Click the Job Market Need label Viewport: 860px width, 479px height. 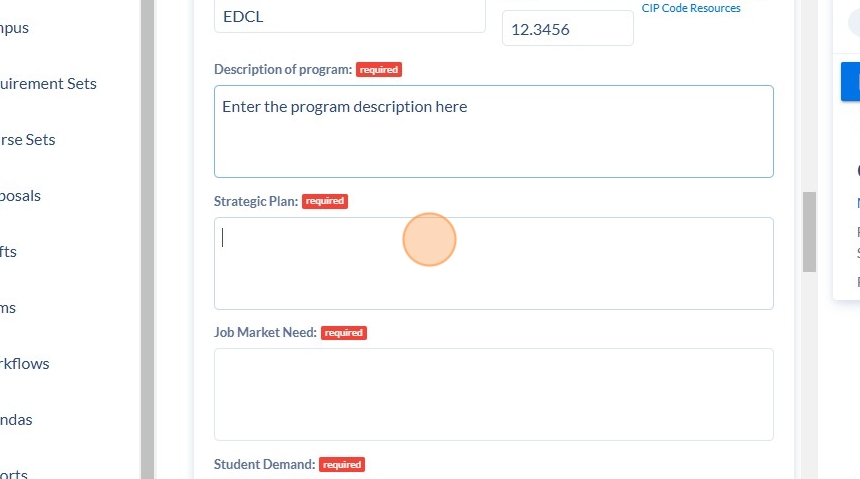(x=265, y=333)
